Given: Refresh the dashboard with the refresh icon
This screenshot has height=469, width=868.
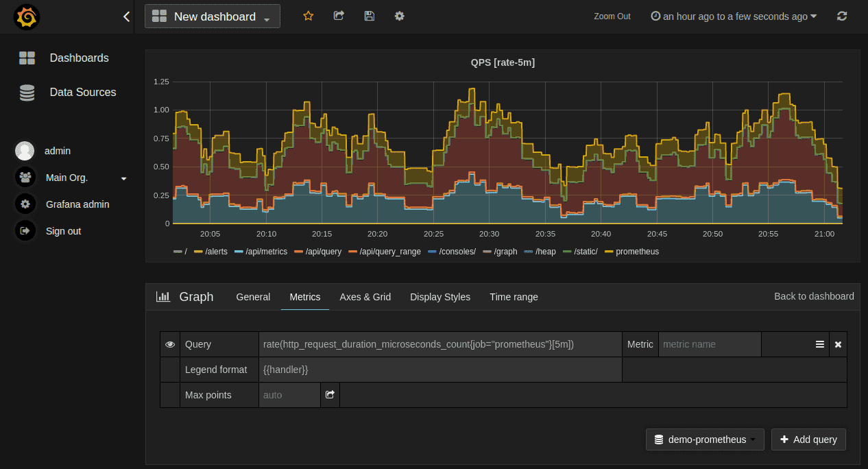Looking at the screenshot, I should (x=842, y=16).
